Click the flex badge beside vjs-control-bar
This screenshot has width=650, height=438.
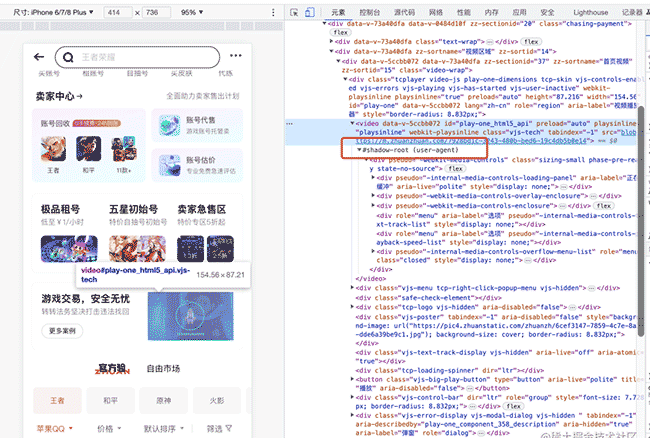[x=513, y=406]
